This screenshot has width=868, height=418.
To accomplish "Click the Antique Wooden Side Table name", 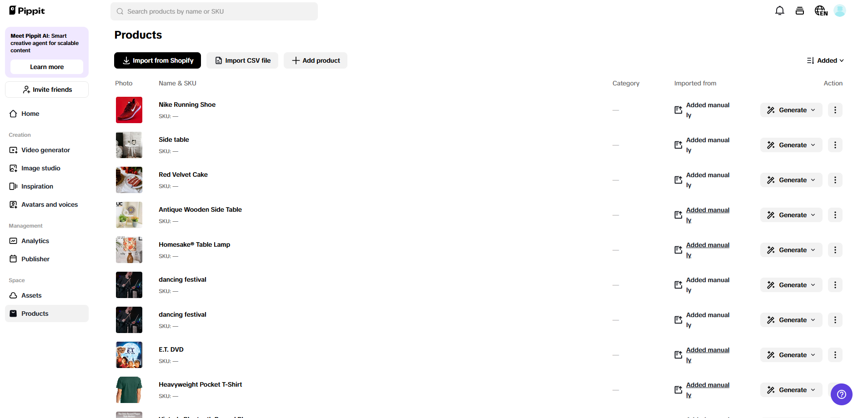I will 200,209.
